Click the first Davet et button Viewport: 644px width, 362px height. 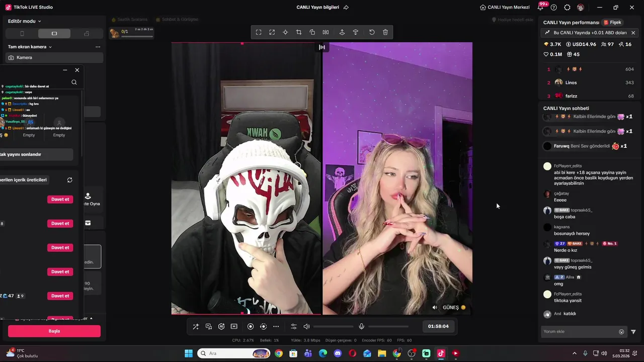(60, 199)
